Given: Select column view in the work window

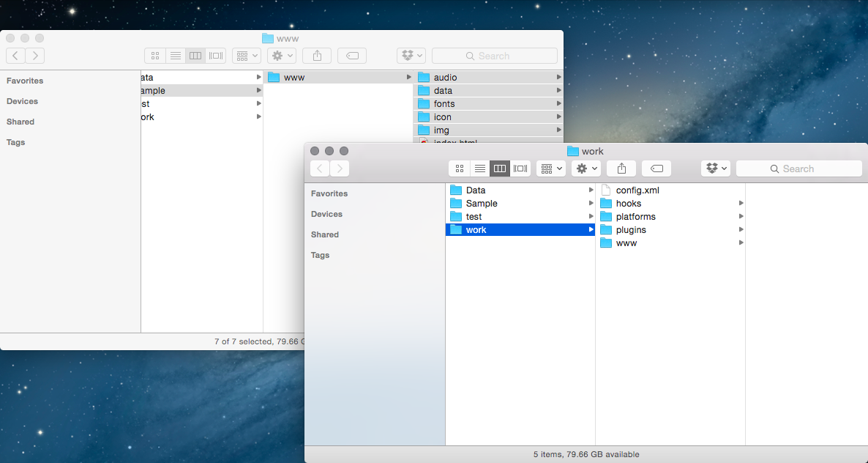Looking at the screenshot, I should (500, 168).
